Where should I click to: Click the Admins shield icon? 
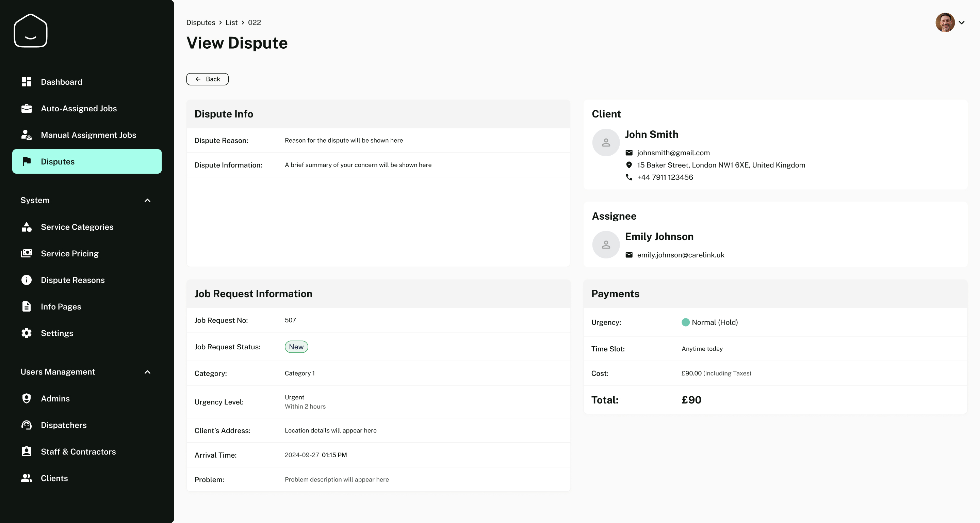[x=26, y=398]
